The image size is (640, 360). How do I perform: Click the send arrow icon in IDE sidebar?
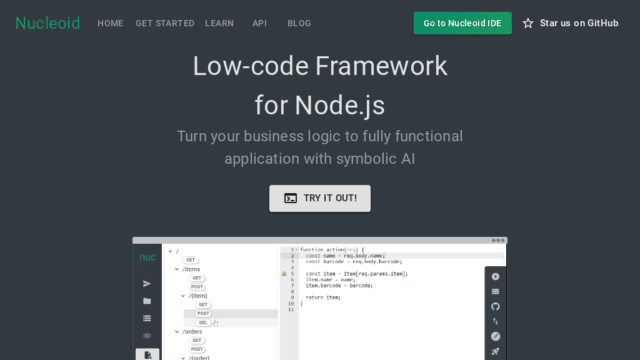click(x=147, y=283)
